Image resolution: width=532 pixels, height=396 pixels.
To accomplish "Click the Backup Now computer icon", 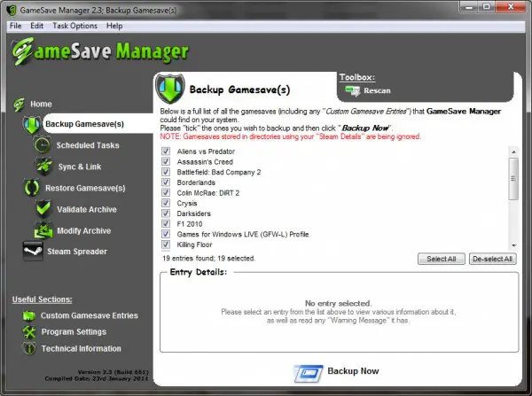I will [x=308, y=373].
